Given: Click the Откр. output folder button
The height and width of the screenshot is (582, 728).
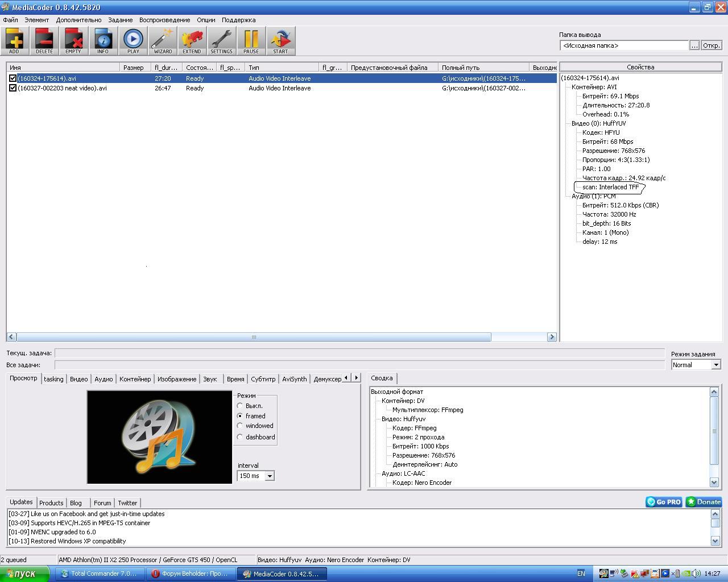Looking at the screenshot, I should coord(711,45).
